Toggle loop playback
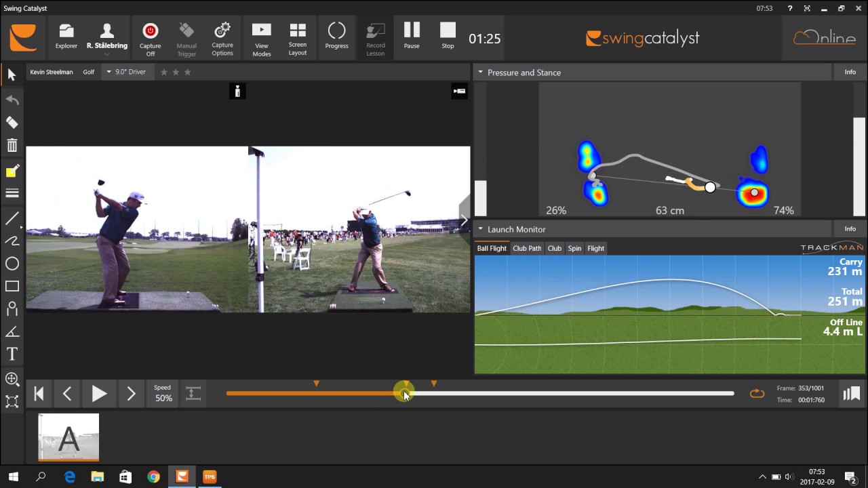The width and height of the screenshot is (868, 488). point(757,393)
